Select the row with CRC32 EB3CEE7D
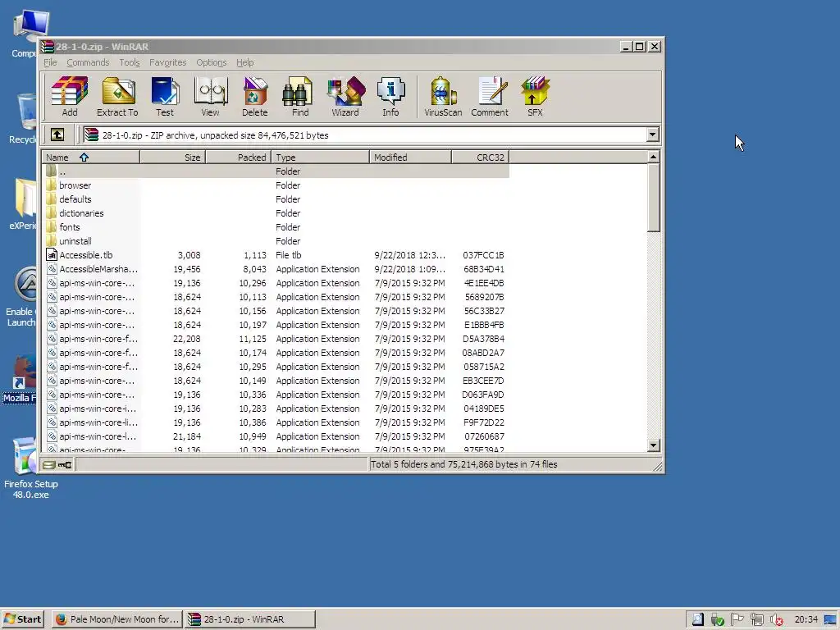The width and height of the screenshot is (840, 630). click(276, 381)
